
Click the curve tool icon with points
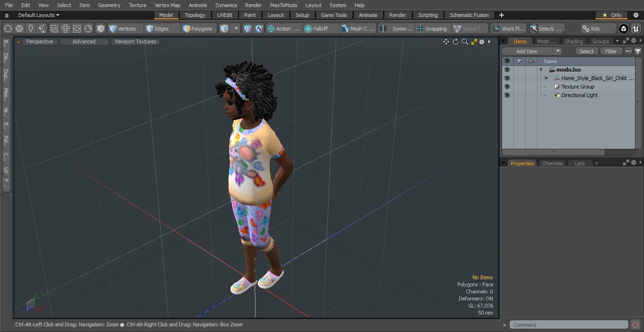[42, 29]
